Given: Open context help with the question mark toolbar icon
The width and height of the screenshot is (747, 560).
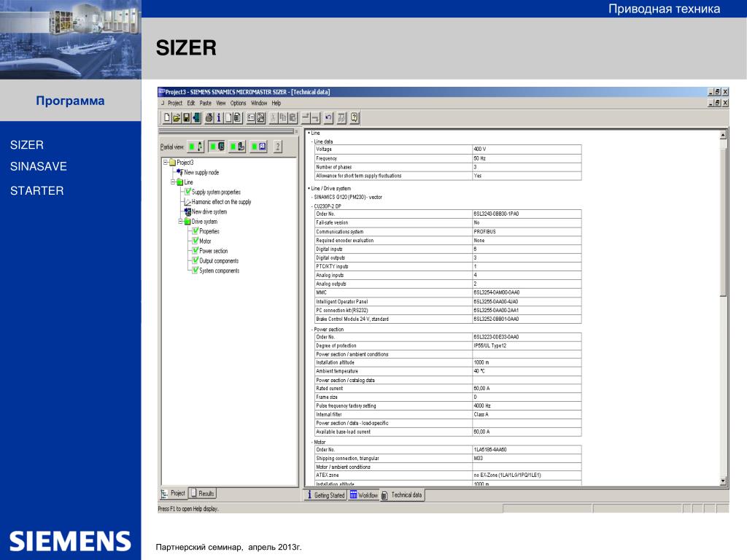Looking at the screenshot, I should (355, 117).
